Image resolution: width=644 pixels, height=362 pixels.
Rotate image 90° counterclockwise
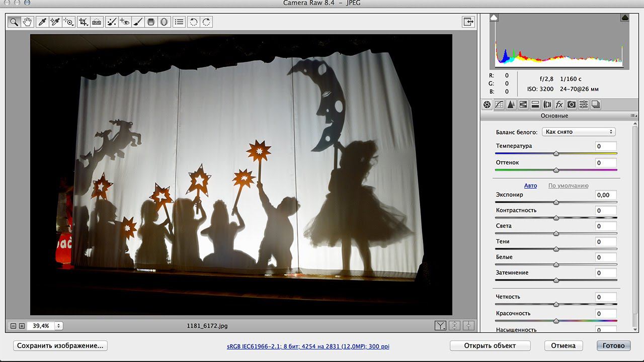[193, 22]
